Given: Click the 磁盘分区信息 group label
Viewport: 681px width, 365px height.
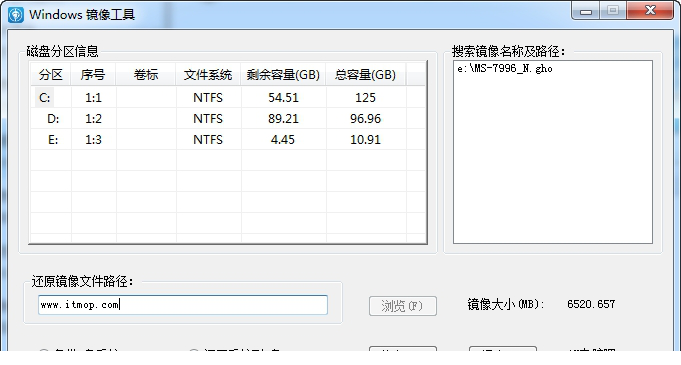Looking at the screenshot, I should pos(63,51).
